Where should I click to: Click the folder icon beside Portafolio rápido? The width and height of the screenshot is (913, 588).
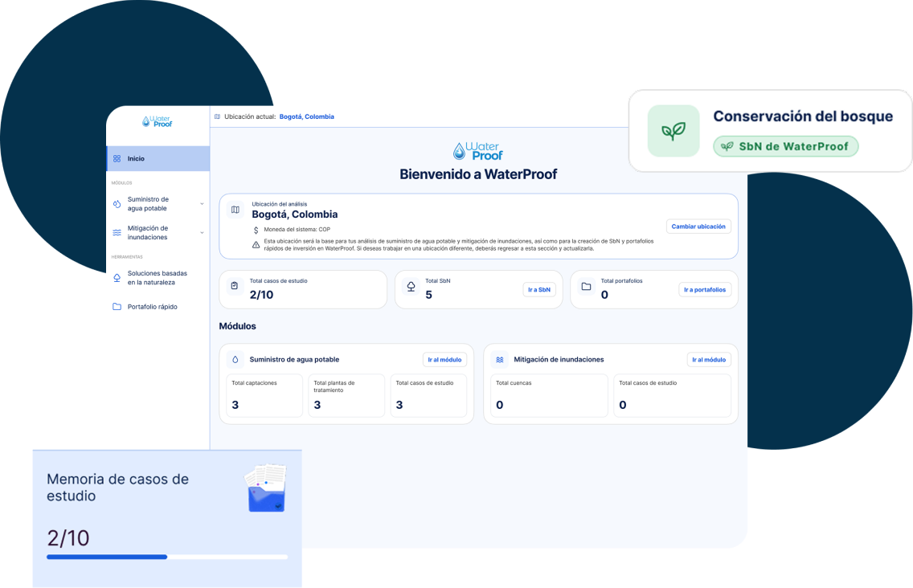pyautogui.click(x=117, y=306)
